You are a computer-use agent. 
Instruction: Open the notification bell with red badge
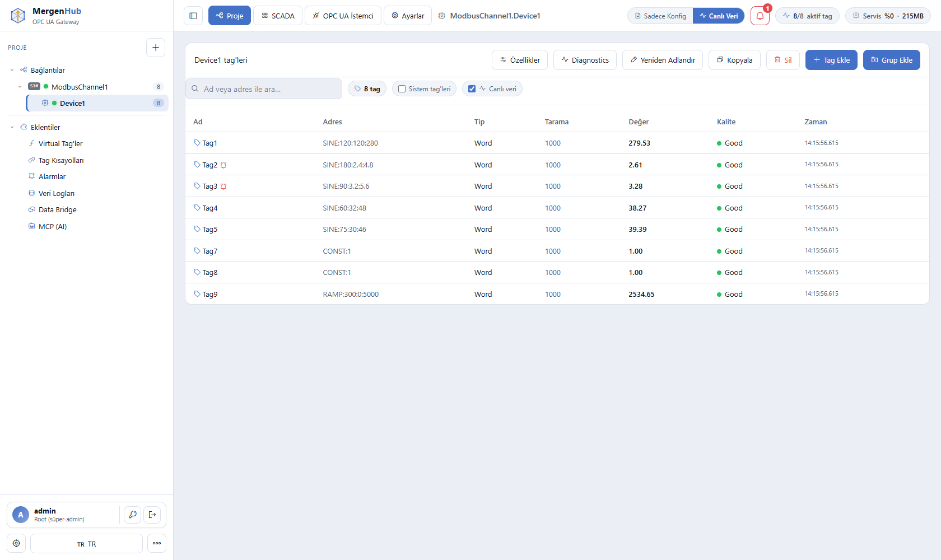pos(760,16)
